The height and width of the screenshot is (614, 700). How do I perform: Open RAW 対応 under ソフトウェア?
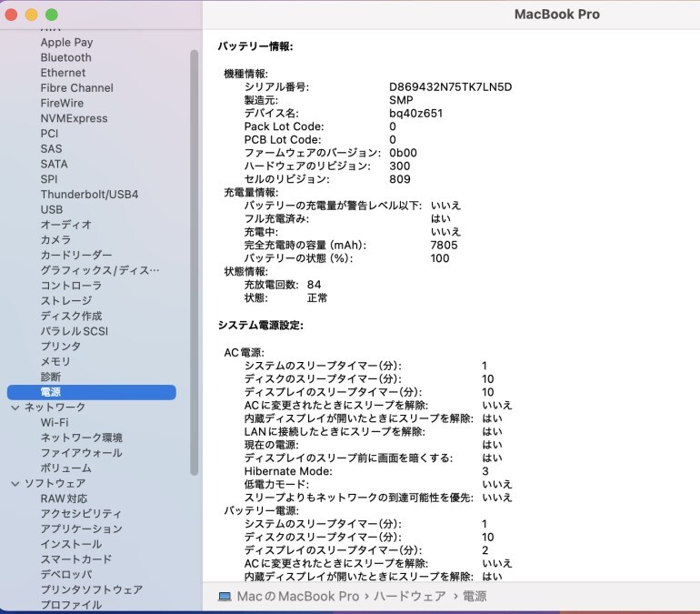(64, 498)
